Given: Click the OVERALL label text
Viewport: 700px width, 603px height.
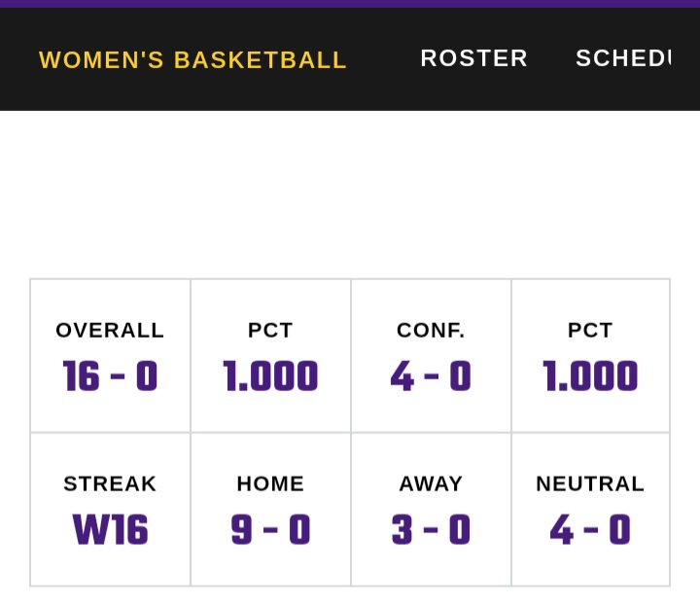Looking at the screenshot, I should click(x=110, y=331).
